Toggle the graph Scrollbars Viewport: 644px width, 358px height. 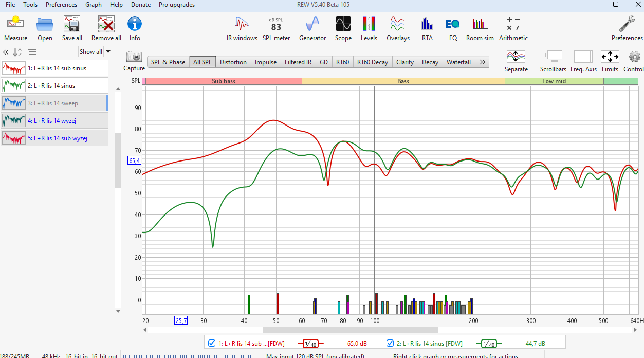(x=553, y=61)
